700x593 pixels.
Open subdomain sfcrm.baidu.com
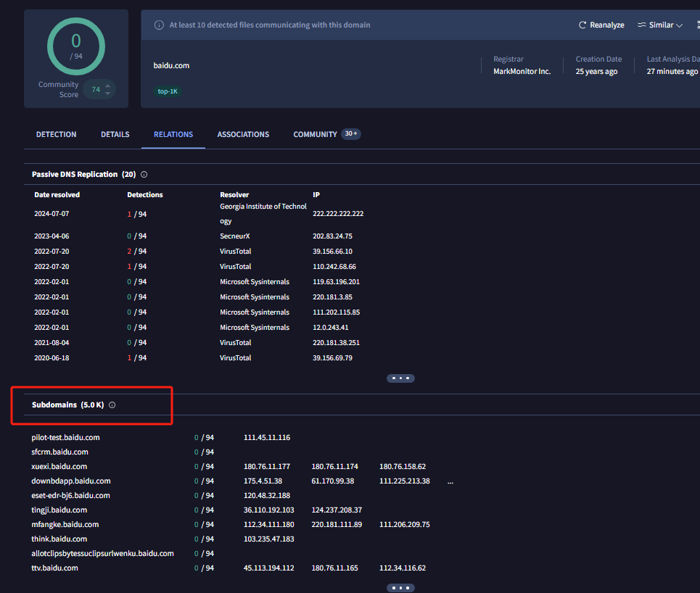59,452
